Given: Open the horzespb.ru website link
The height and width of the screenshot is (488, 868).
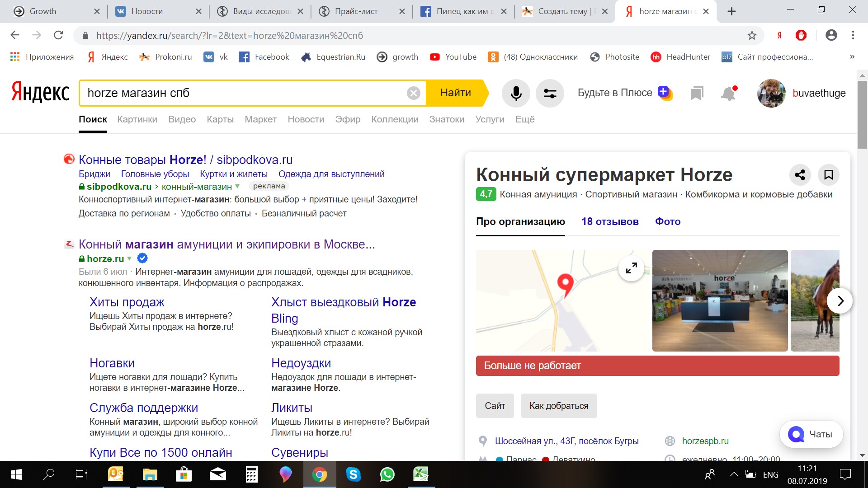Looking at the screenshot, I should [x=705, y=441].
